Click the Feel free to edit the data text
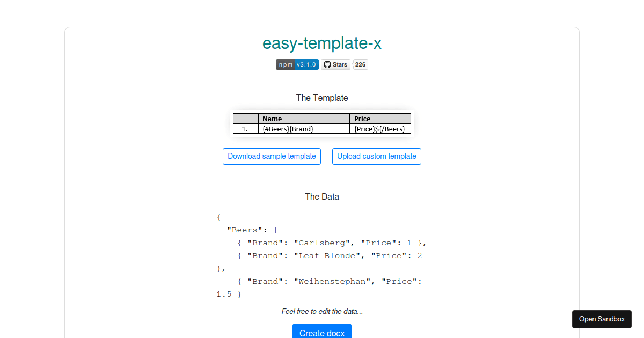Screen dimensions: 644x338 click(322, 311)
